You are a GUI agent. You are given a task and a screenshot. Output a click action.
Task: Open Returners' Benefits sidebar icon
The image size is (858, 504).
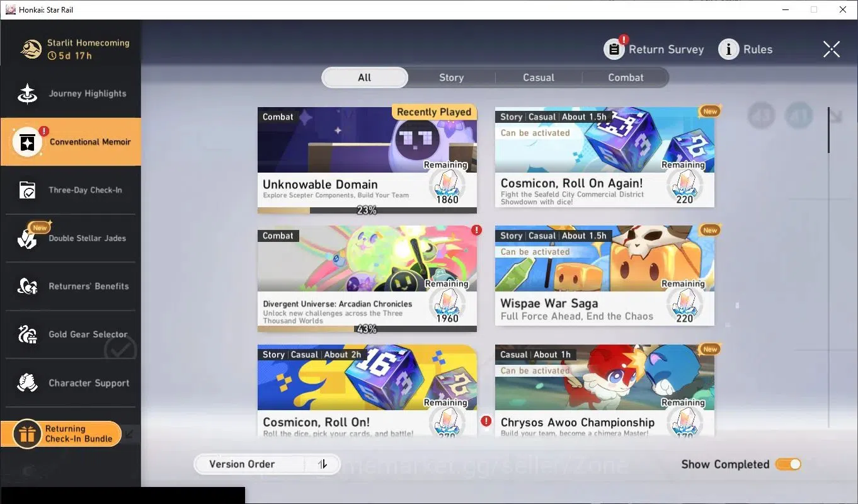[x=27, y=286]
